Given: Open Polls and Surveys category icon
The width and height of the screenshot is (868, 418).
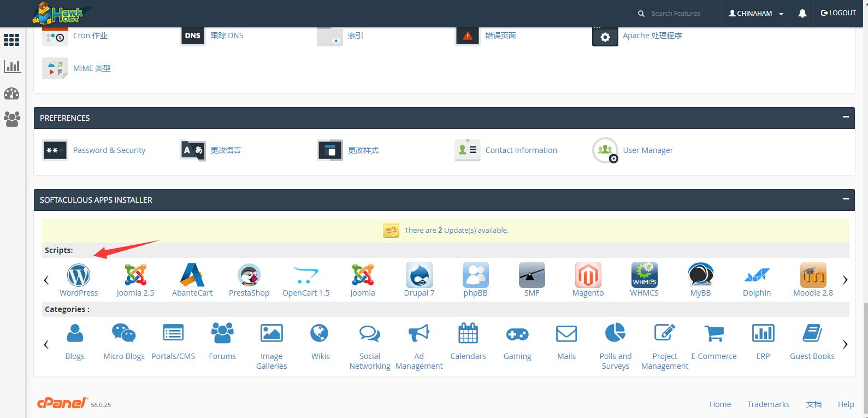Looking at the screenshot, I should point(616,333).
